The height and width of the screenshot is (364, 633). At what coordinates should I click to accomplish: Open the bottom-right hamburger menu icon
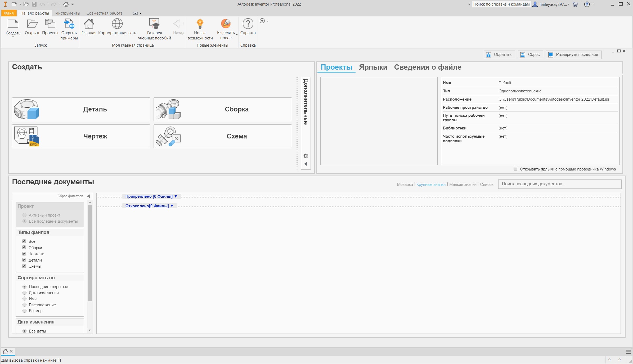pos(628,352)
